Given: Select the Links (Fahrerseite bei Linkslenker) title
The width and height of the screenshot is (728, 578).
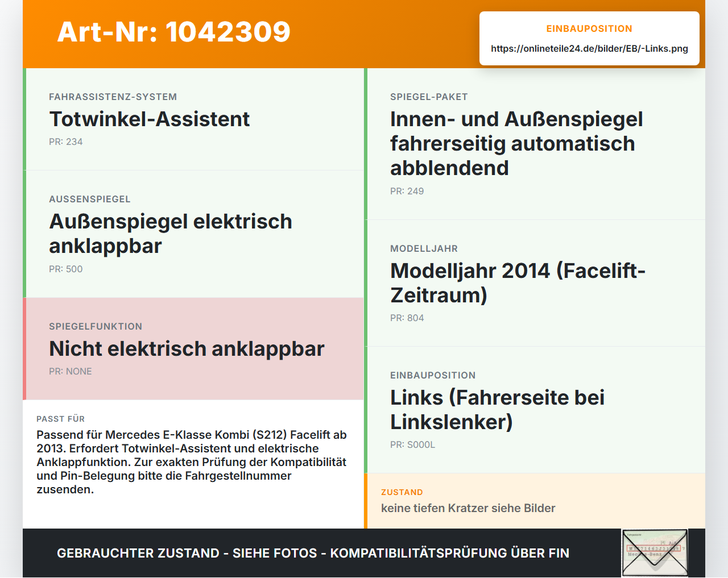Looking at the screenshot, I should pos(497,410).
